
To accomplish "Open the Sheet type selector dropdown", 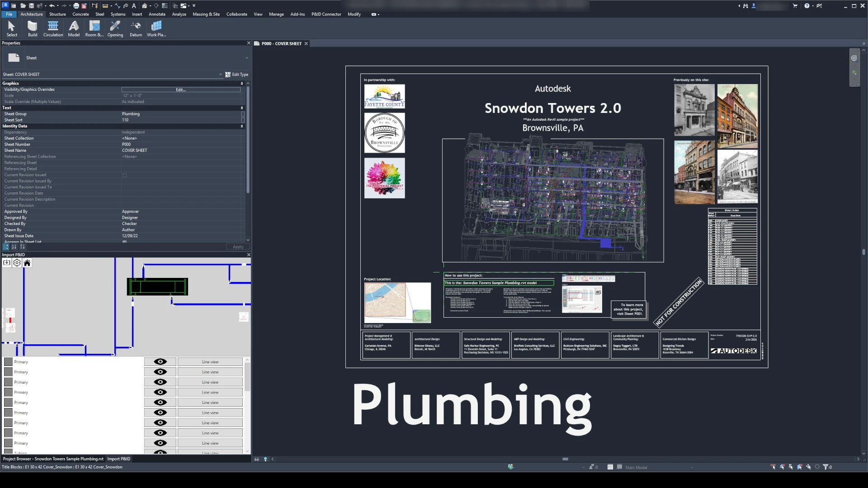I will pyautogui.click(x=247, y=58).
